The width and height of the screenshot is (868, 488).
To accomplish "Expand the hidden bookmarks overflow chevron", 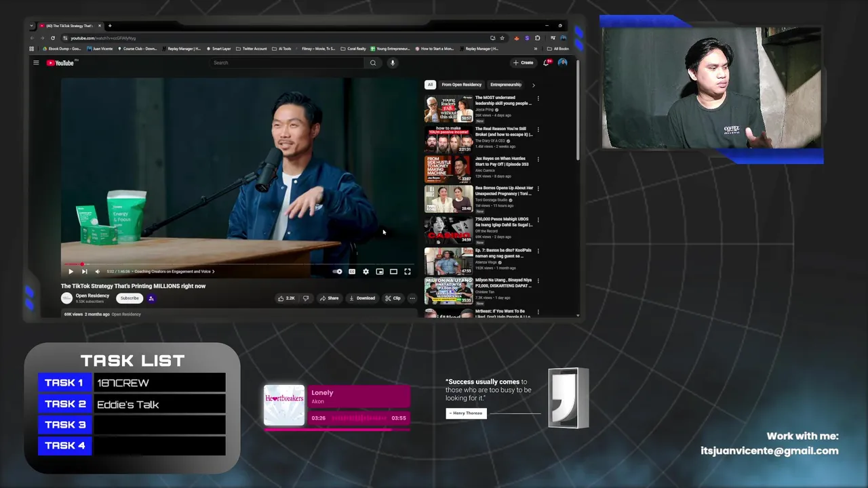I will 536,49.
